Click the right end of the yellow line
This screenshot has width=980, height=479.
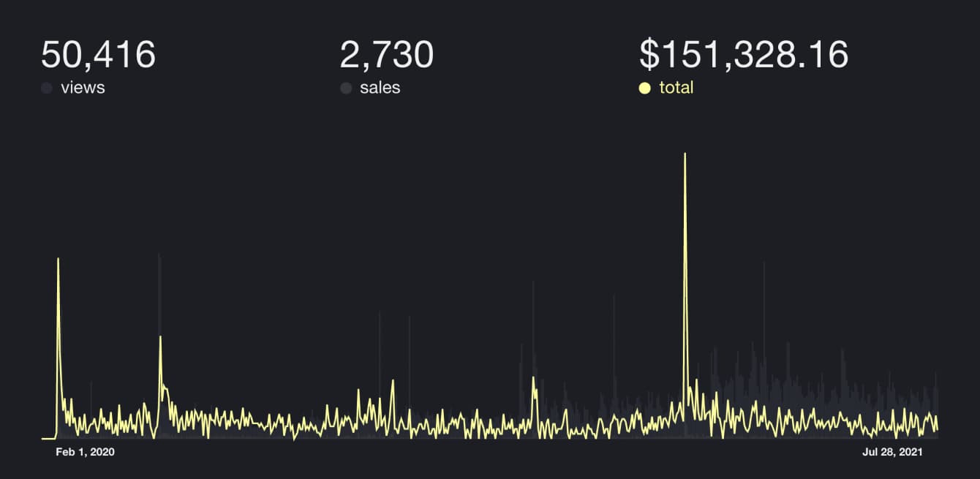point(937,429)
